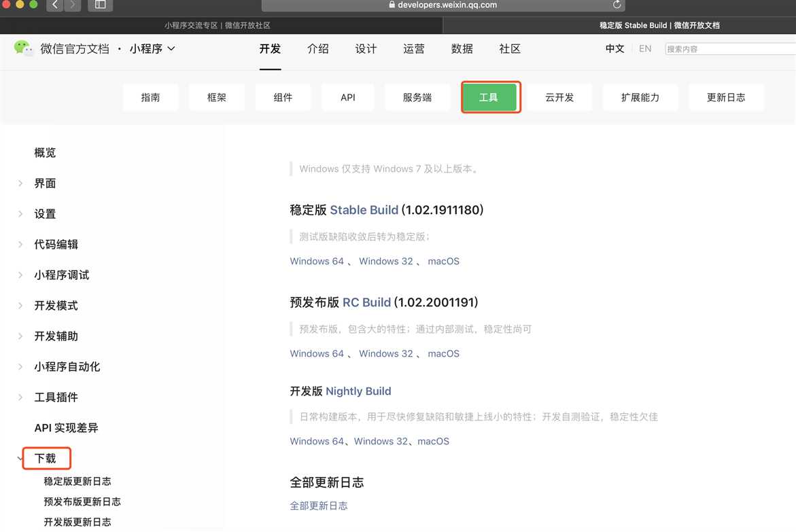The width and height of the screenshot is (796, 532).
Task: Download Stable Build for macOS
Action: click(444, 262)
